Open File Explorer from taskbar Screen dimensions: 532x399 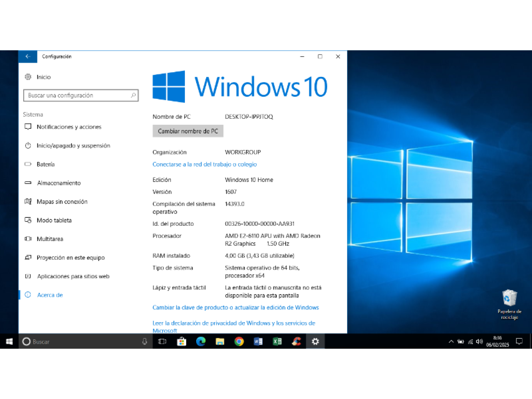(220, 341)
